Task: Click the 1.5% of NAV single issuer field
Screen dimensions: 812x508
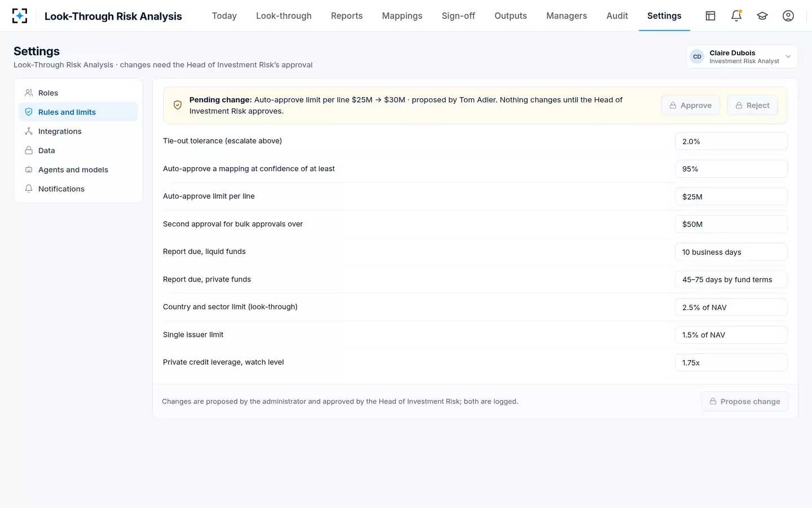Action: [731, 335]
